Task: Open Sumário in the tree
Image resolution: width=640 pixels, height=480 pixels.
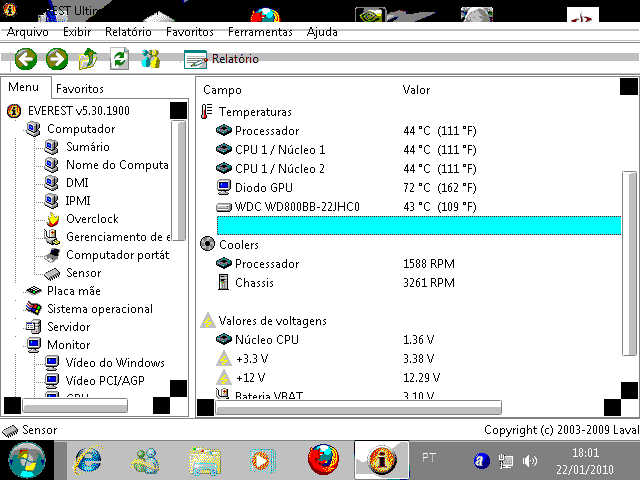Action: coord(88,147)
